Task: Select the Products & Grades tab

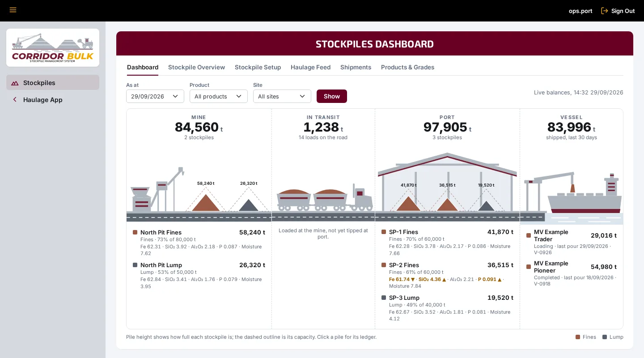Action: click(408, 68)
